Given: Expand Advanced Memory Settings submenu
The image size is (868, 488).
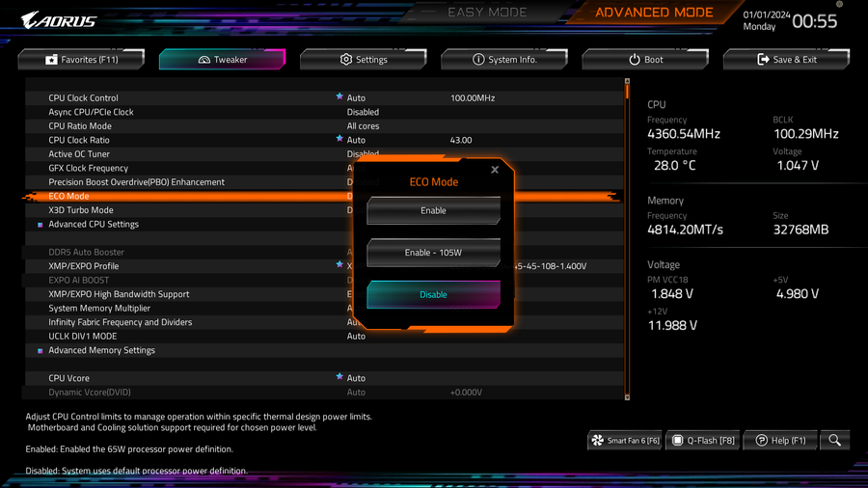Looking at the screenshot, I should (101, 350).
